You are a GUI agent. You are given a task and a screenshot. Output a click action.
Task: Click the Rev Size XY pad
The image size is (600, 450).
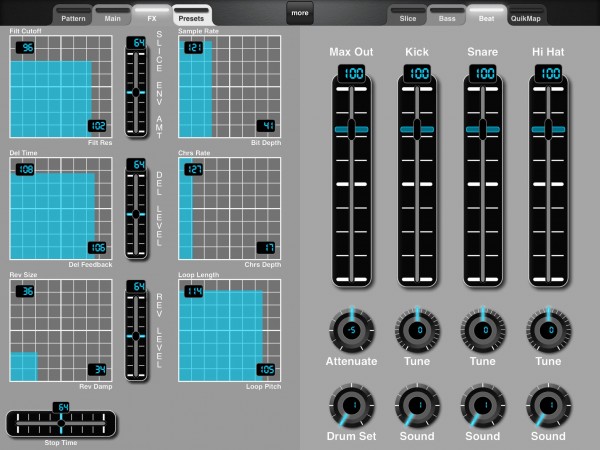[x=61, y=330]
